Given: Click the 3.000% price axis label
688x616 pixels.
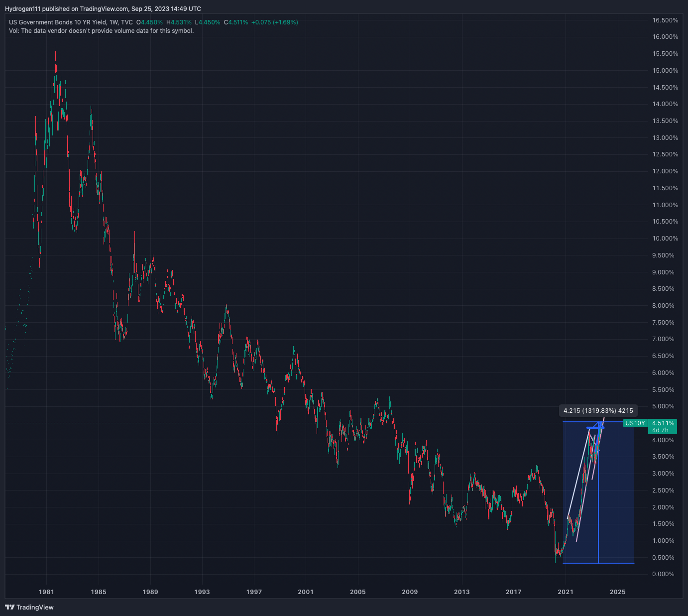Looking at the screenshot, I should pos(664,474).
